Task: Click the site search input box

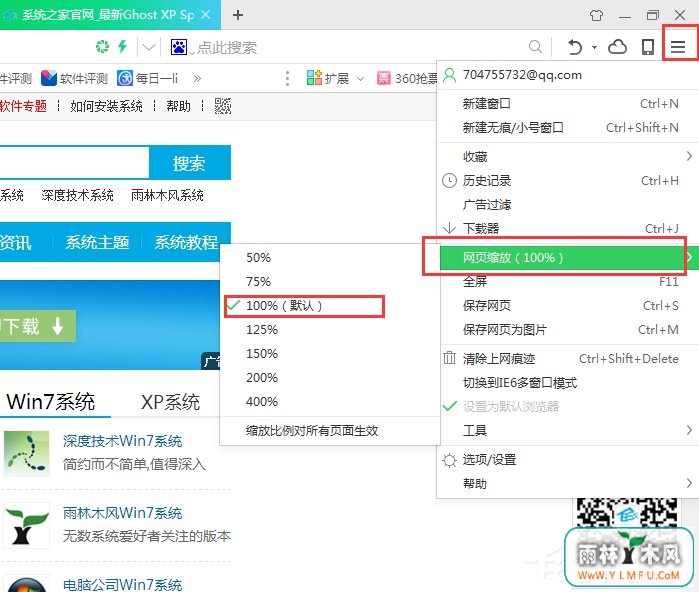Action: [74, 163]
